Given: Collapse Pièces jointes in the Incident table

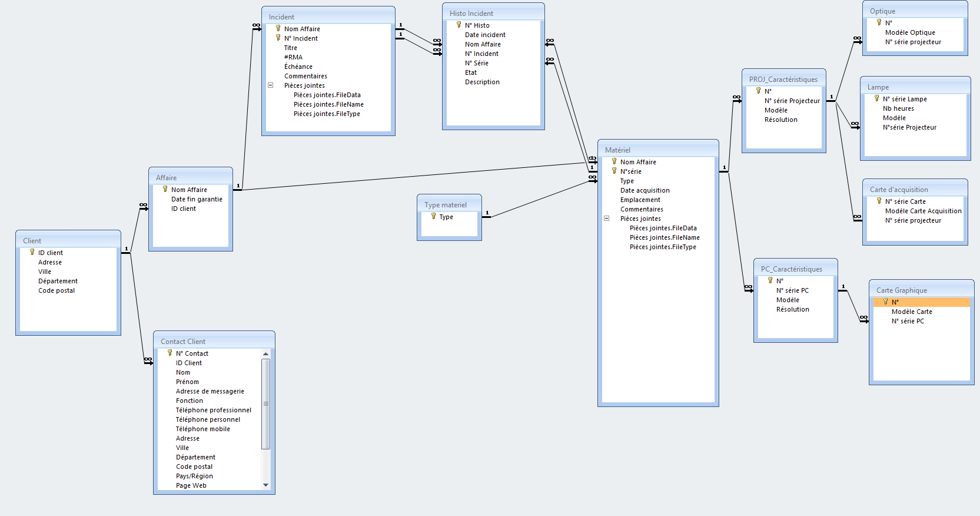Looking at the screenshot, I should [271, 85].
